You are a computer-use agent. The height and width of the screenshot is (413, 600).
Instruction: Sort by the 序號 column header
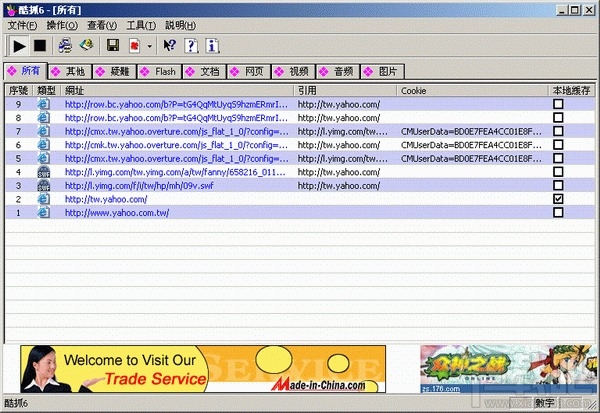pyautogui.click(x=19, y=90)
